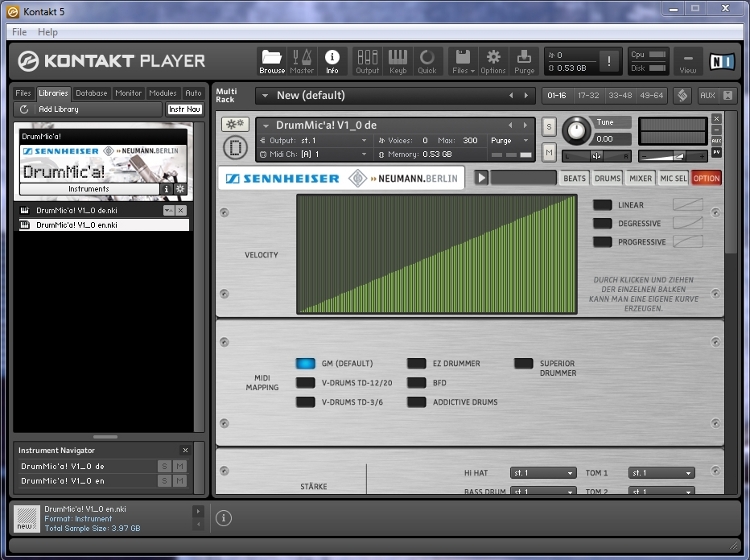
Task: Enable the DEGRESSIVE velocity curve
Action: click(602, 223)
